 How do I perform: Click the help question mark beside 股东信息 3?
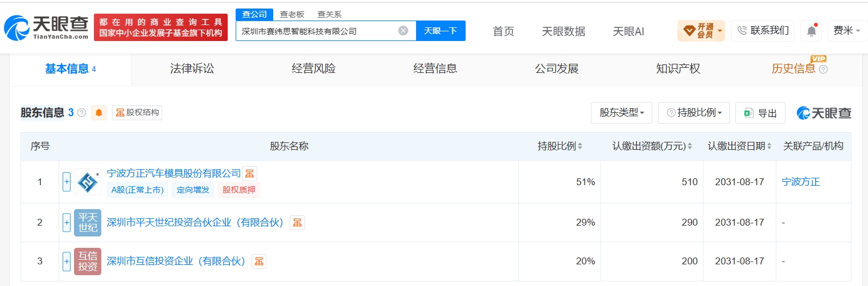81,113
